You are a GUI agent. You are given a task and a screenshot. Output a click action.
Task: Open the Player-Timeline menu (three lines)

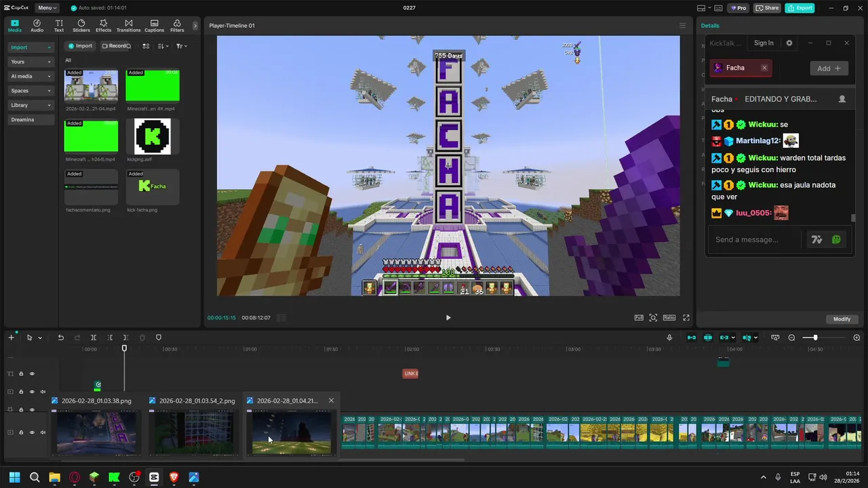coord(683,26)
